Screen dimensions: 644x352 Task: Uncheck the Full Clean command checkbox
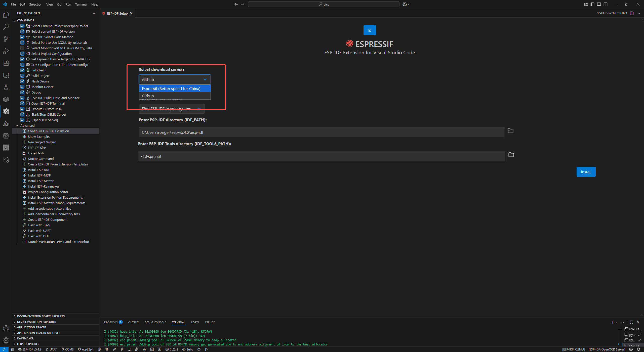click(22, 70)
